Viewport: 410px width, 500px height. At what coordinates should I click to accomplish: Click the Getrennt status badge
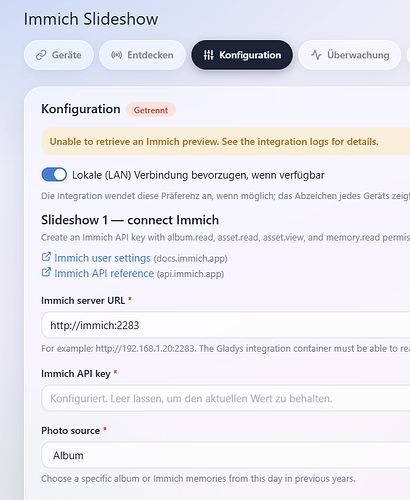click(151, 110)
